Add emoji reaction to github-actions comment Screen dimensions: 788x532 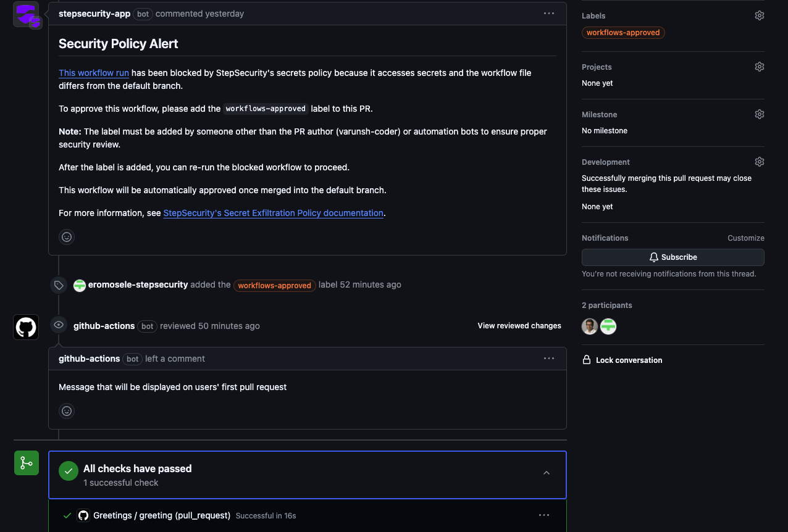tap(67, 411)
